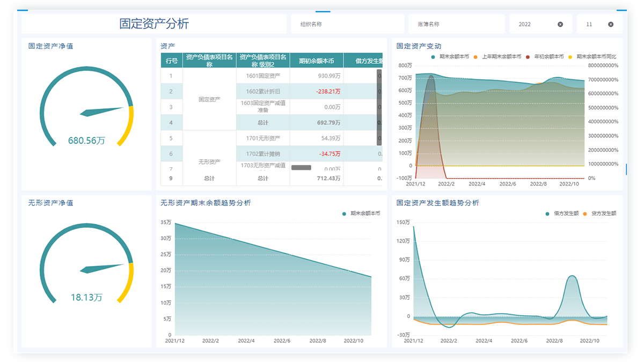Click the 固定资产分析 dashboard title
This screenshot has width=644, height=362.
point(154,24)
